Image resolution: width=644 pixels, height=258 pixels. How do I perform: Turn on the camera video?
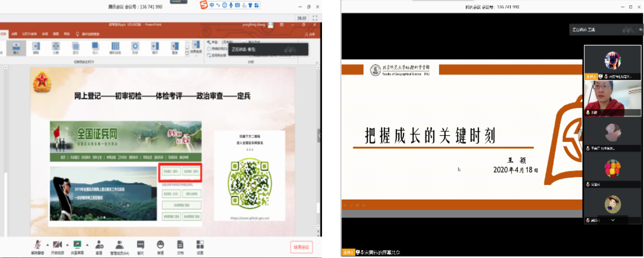tap(57, 245)
